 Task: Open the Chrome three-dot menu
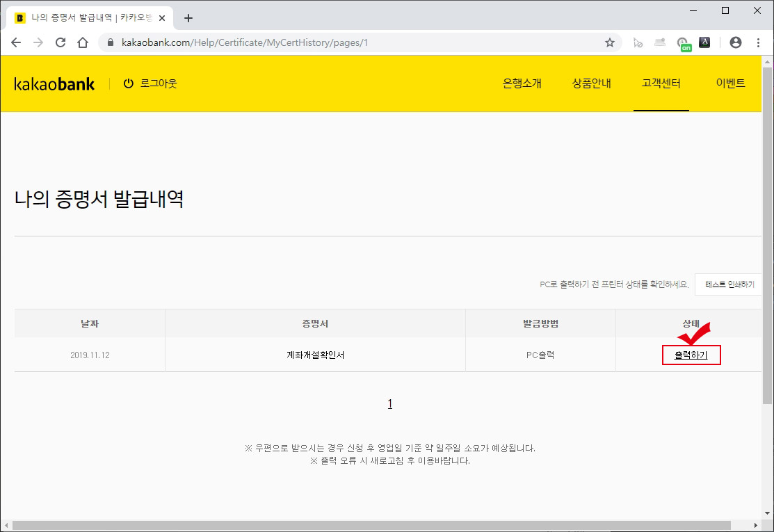click(x=758, y=42)
